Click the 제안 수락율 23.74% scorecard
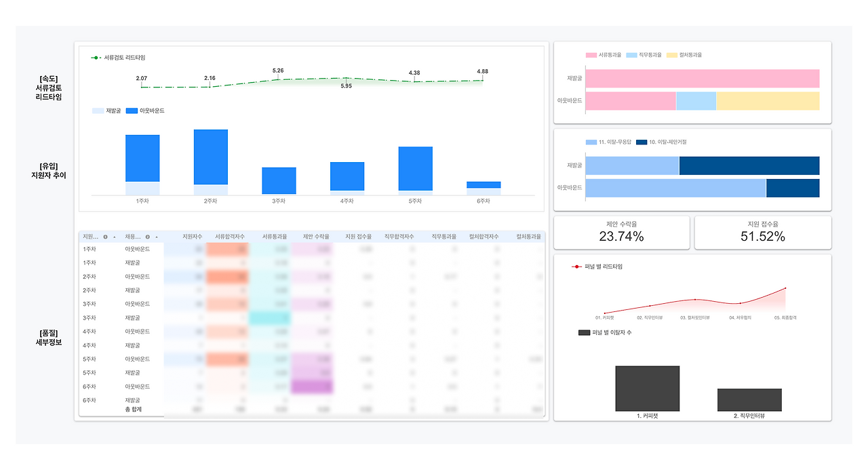The image size is (868, 470). 622,233
